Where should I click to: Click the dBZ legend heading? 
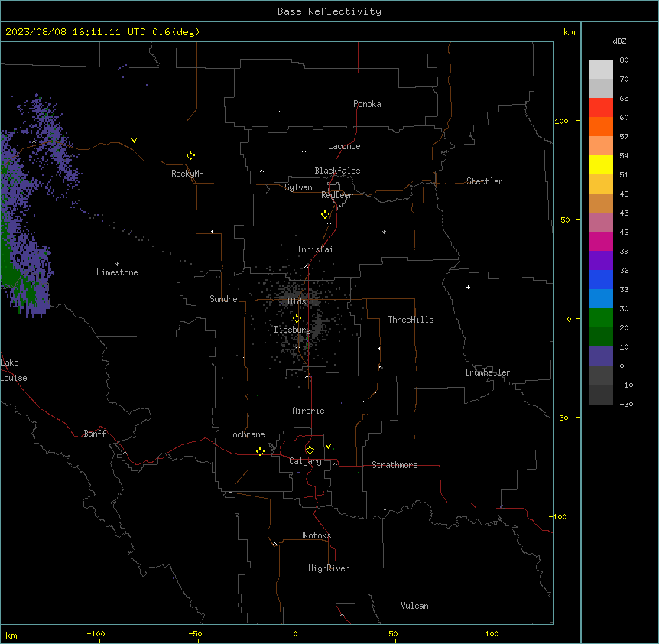[619, 41]
